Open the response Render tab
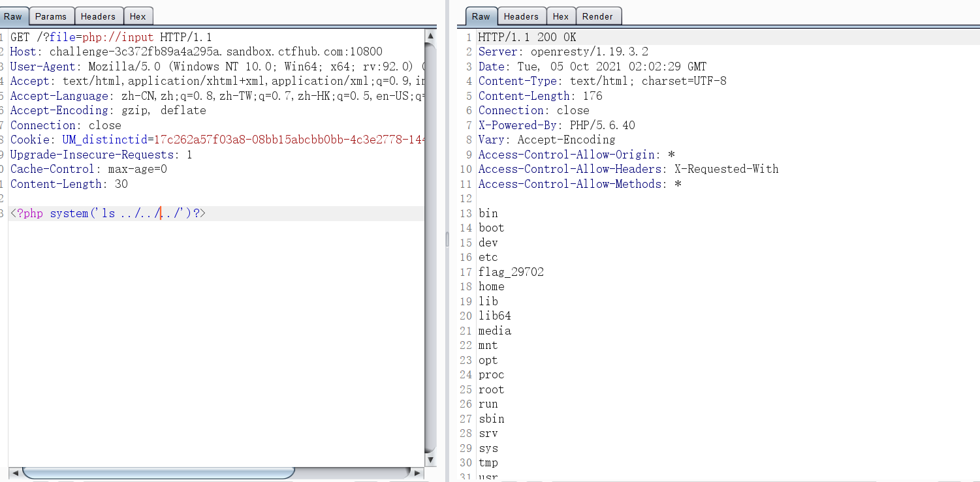This screenshot has width=980, height=482. click(x=597, y=16)
